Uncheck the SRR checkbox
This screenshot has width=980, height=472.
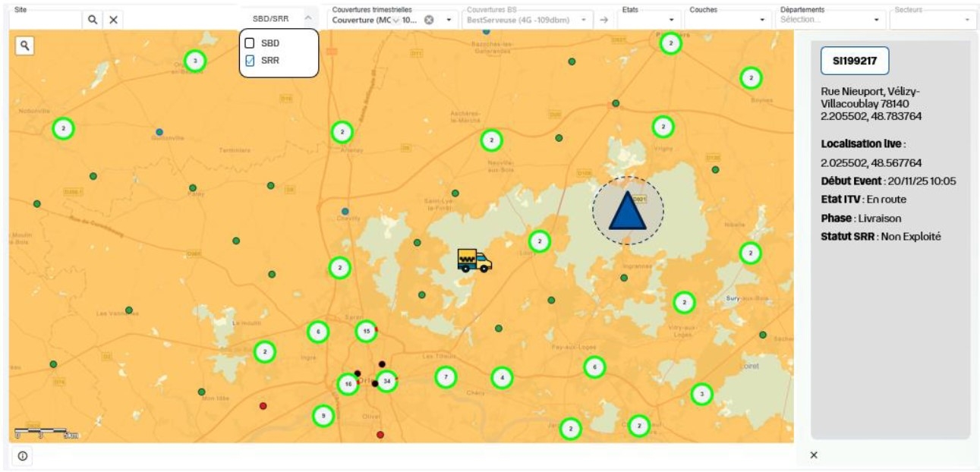(x=250, y=61)
